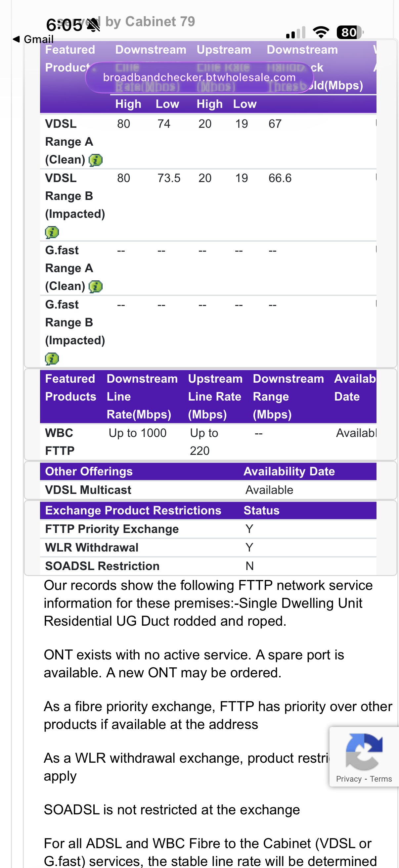Tap the back arrow to Gmail
The height and width of the screenshot is (868, 399).
pos(16,39)
